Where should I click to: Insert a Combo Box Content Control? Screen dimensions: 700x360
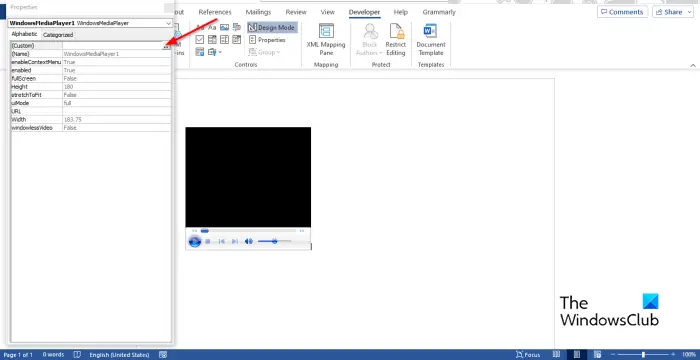[212, 40]
